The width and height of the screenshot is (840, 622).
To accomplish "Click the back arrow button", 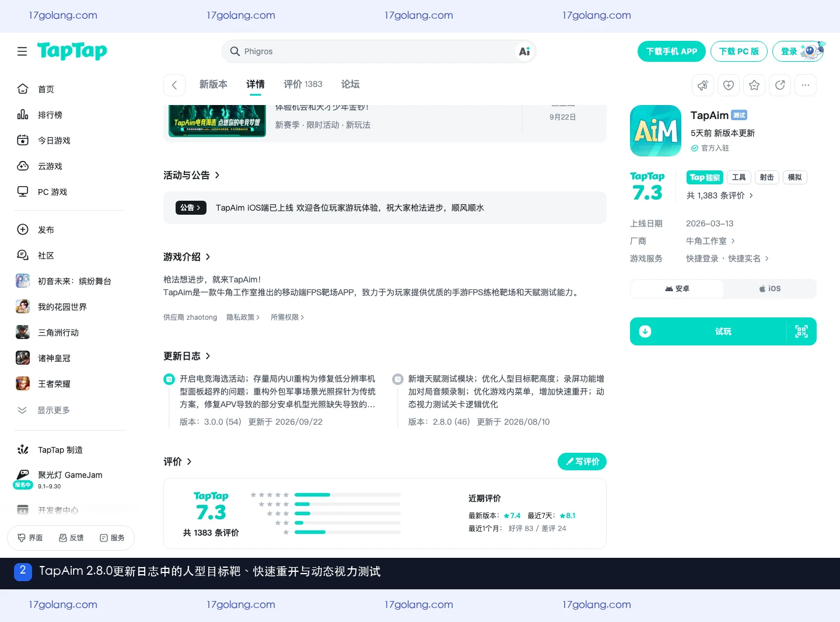I will point(174,85).
